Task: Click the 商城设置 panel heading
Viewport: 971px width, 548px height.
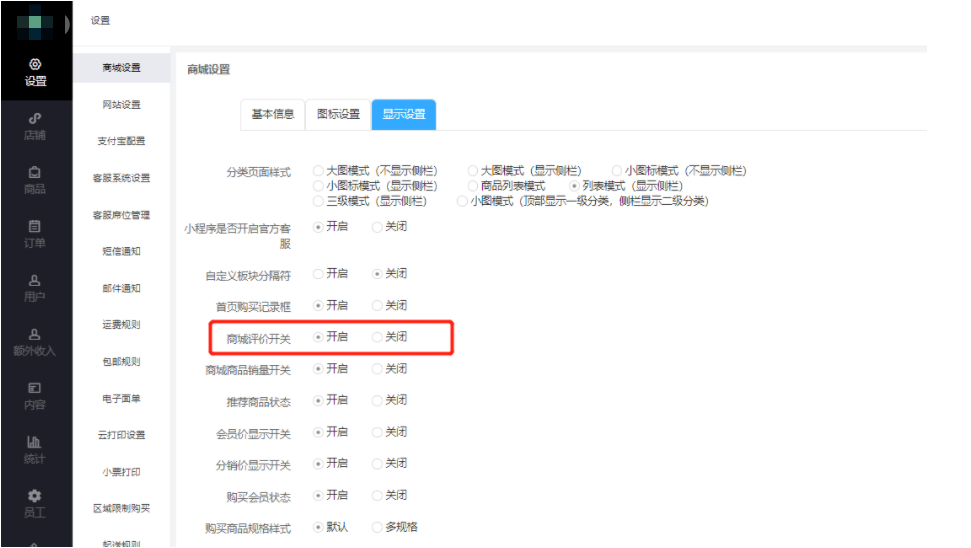Action: pyautogui.click(x=209, y=69)
